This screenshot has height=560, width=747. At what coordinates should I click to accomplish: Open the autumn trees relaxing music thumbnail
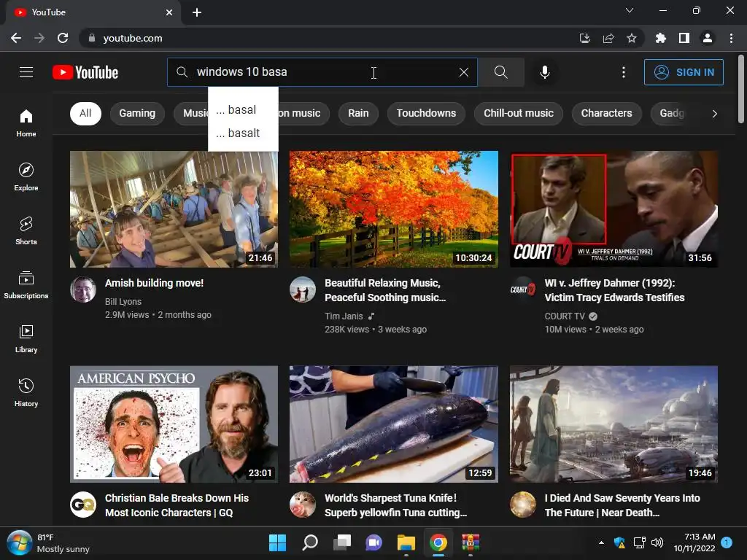pyautogui.click(x=393, y=209)
